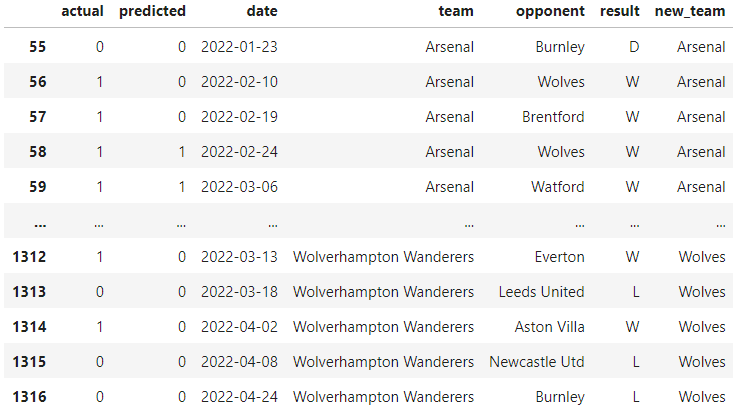This screenshot has width=737, height=420.
Task: Click the date 2022-02-10 cell
Action: click(239, 82)
